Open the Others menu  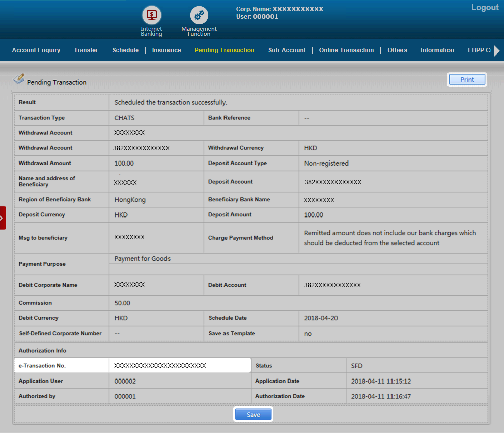397,50
